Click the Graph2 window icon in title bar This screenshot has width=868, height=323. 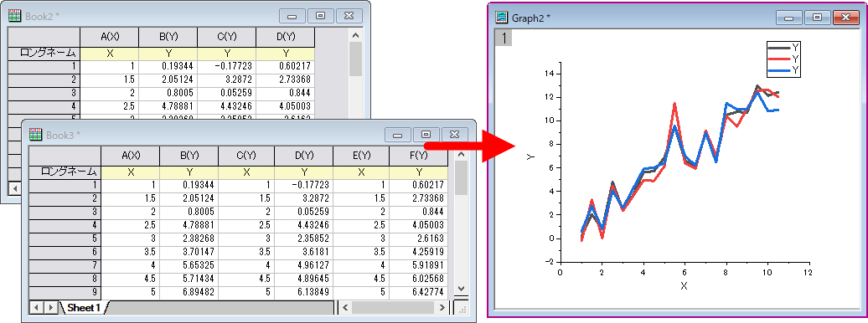click(502, 17)
